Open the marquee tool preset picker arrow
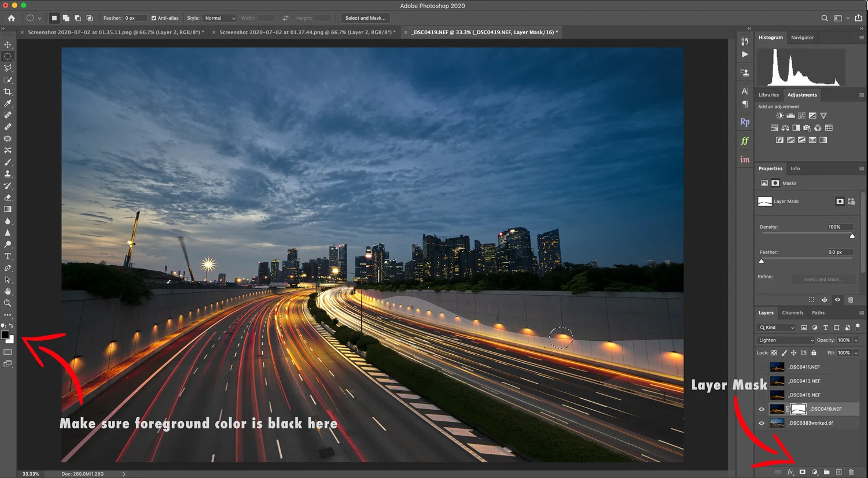Image resolution: width=868 pixels, height=478 pixels. tap(39, 19)
